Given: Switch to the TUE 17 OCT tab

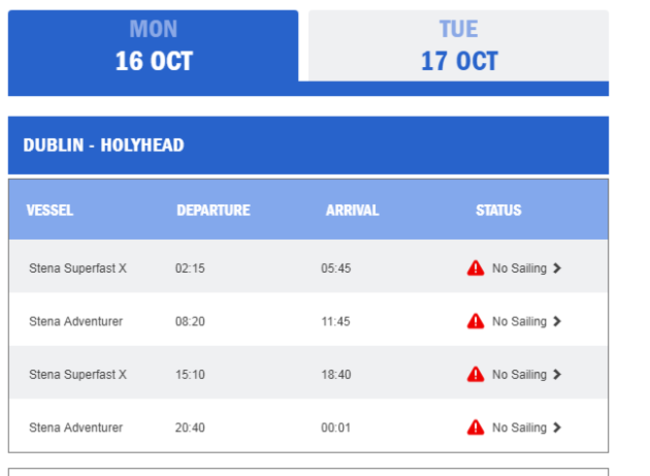Looking at the screenshot, I should coord(458,46).
